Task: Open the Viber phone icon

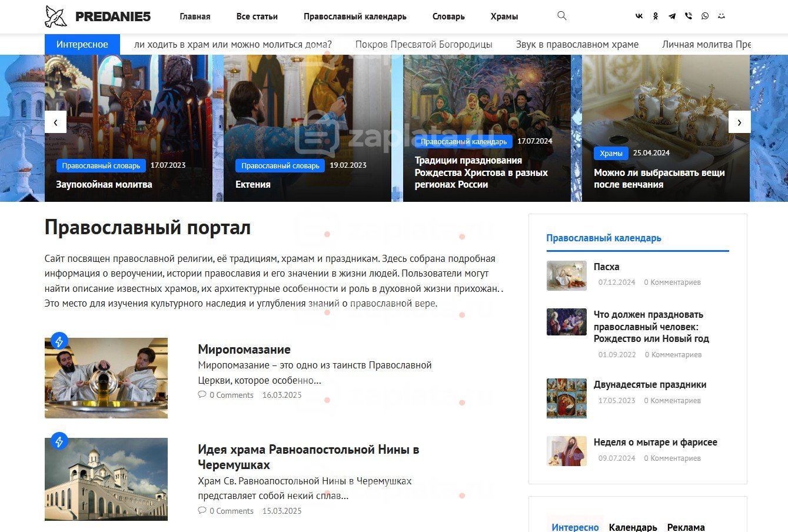Action: (x=689, y=16)
